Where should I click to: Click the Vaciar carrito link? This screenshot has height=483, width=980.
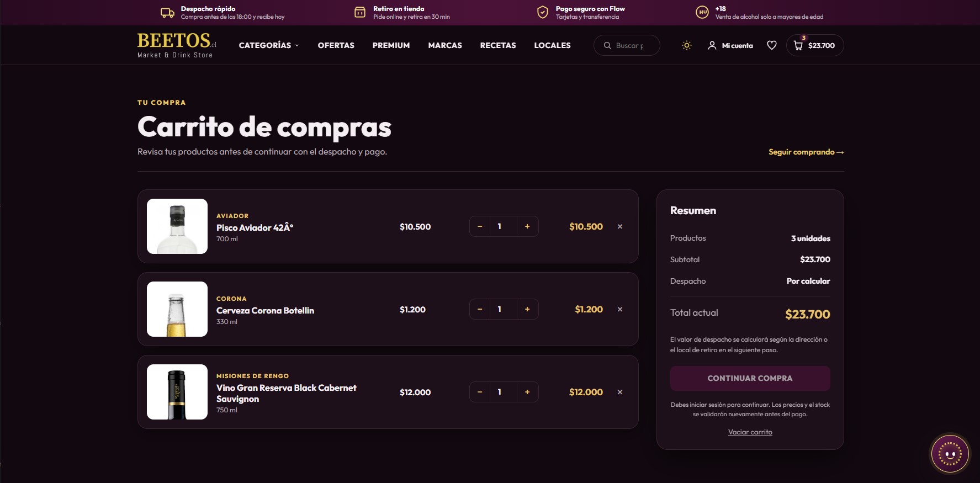pyautogui.click(x=750, y=432)
